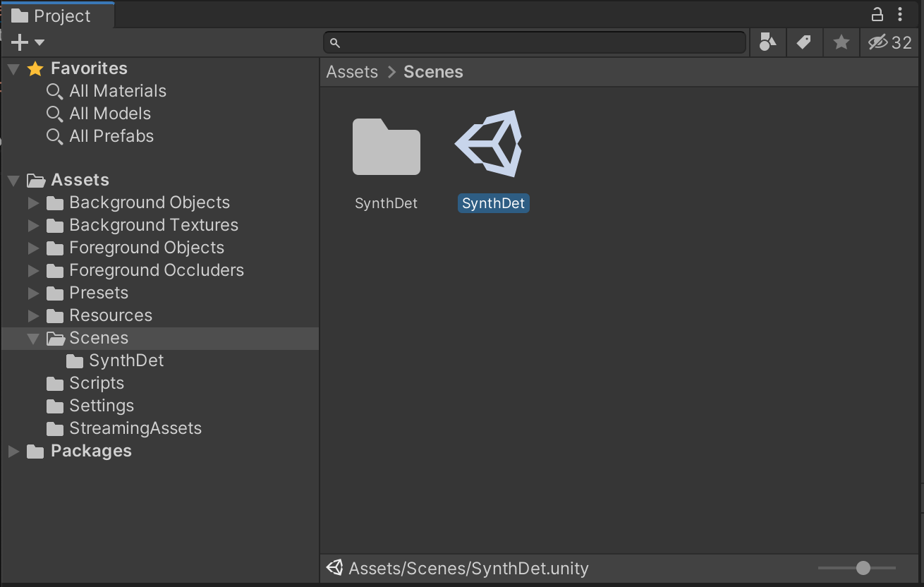Focus the project search field
The width and height of the screenshot is (924, 587).
pyautogui.click(x=534, y=43)
